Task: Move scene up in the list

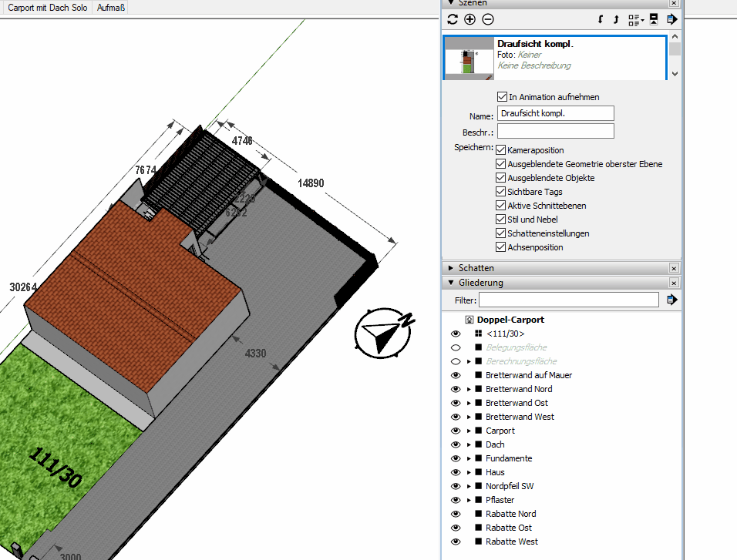Action: [x=616, y=19]
